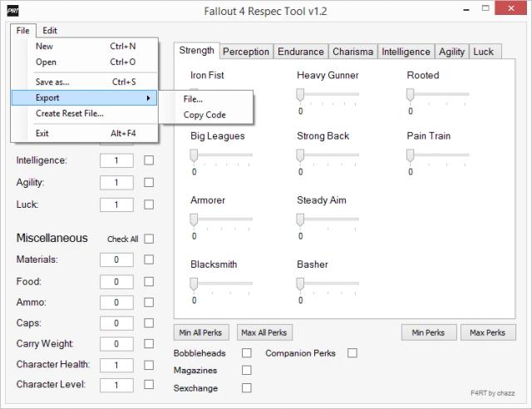Click the Carry Weight value field
The width and height of the screenshot is (532, 409).
(x=116, y=344)
